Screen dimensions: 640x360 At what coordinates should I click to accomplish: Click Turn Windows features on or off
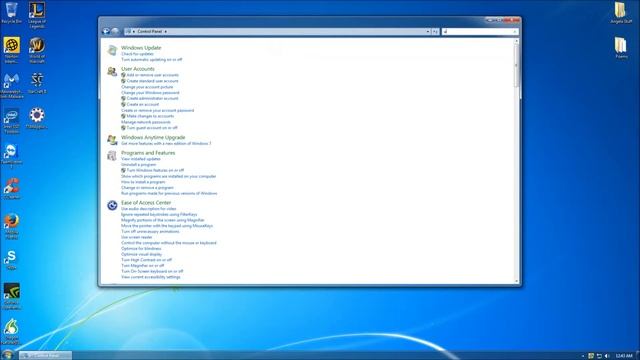coord(155,170)
